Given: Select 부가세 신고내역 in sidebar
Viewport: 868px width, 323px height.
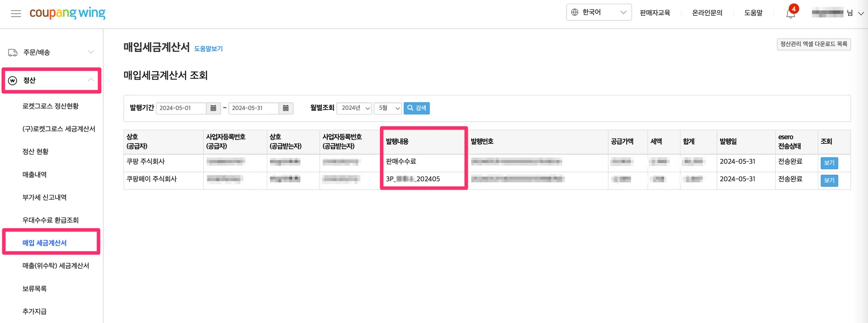Looking at the screenshot, I should pos(44,197).
